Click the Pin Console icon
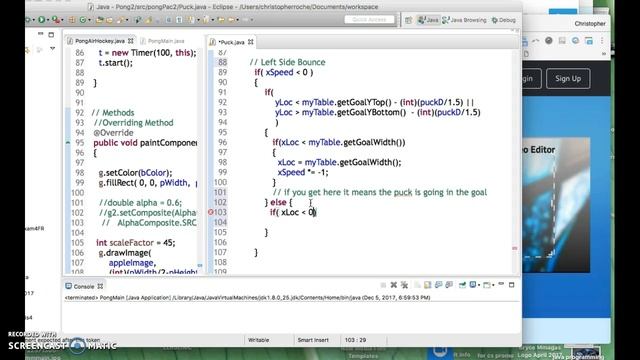This screenshot has height=360, width=640. 462,285
